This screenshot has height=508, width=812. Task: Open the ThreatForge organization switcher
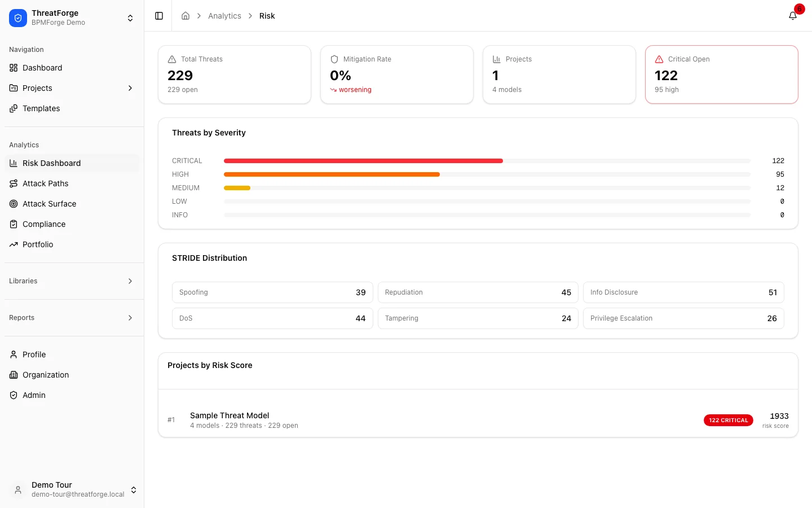coord(72,18)
